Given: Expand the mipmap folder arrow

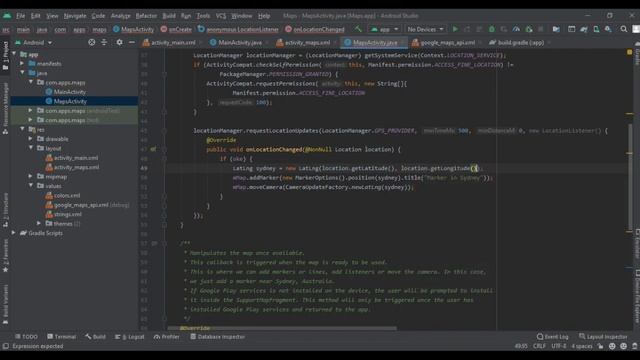Looking at the screenshot, I should pos(30,176).
